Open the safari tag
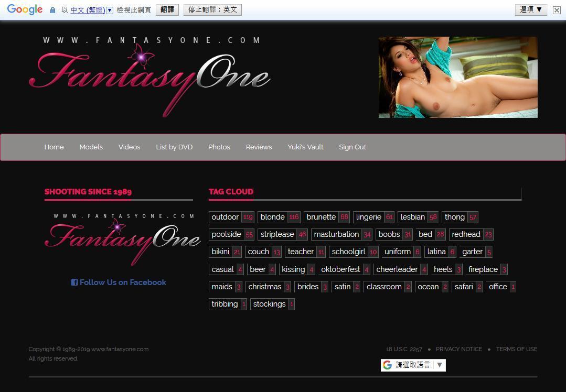This screenshot has height=392, width=566. click(x=467, y=287)
